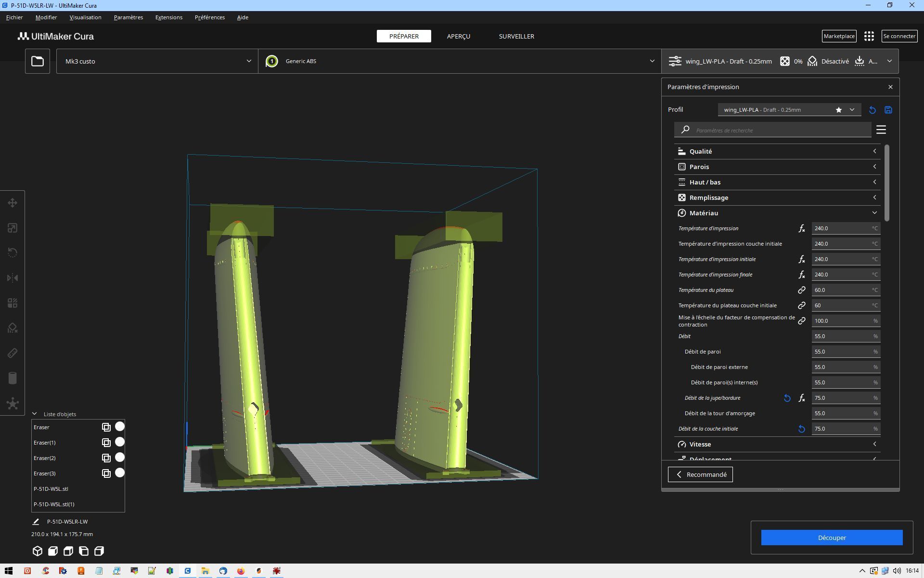
Task: Select the bottom star-shaped plugin tool
Action: coord(13,404)
